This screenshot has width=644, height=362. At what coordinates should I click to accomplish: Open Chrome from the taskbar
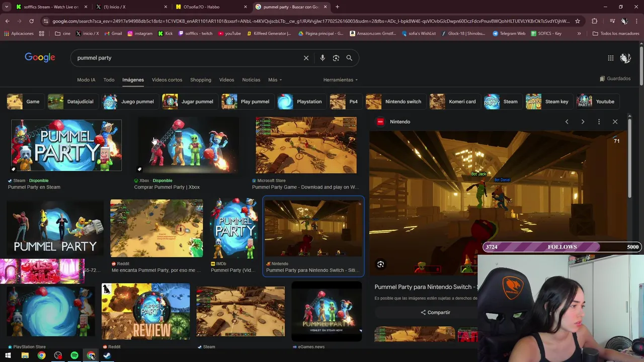tap(41, 355)
